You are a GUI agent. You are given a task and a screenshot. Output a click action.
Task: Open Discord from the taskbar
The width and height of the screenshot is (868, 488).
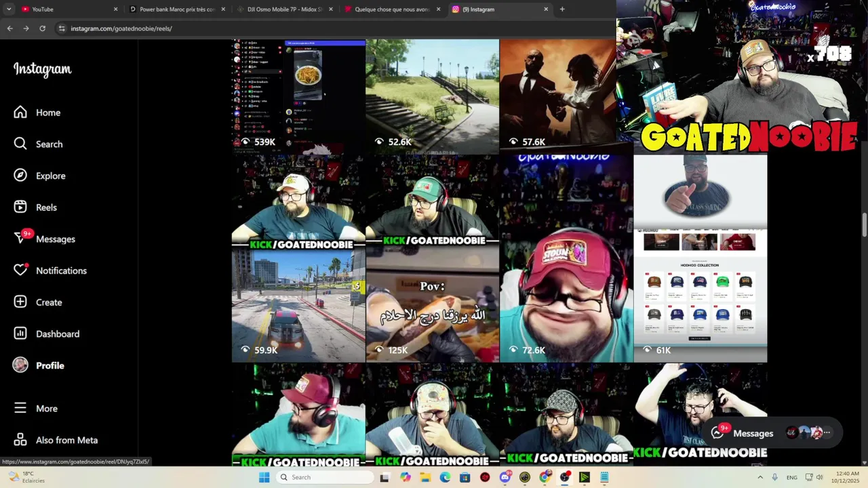(x=505, y=477)
